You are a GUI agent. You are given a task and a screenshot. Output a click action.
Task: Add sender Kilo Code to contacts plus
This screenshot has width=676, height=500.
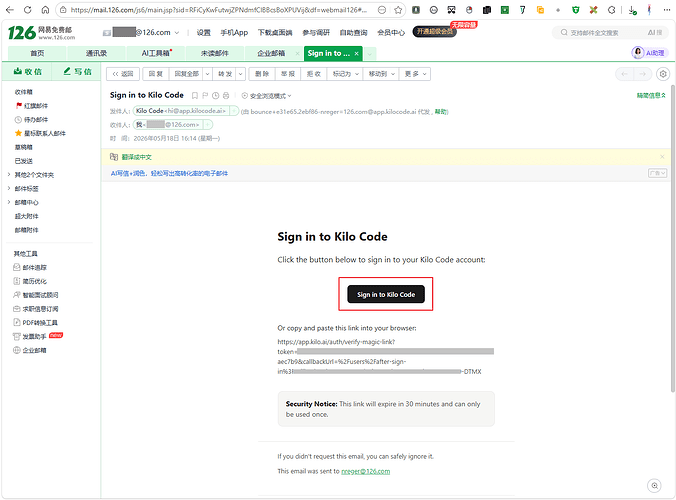[x=234, y=111]
